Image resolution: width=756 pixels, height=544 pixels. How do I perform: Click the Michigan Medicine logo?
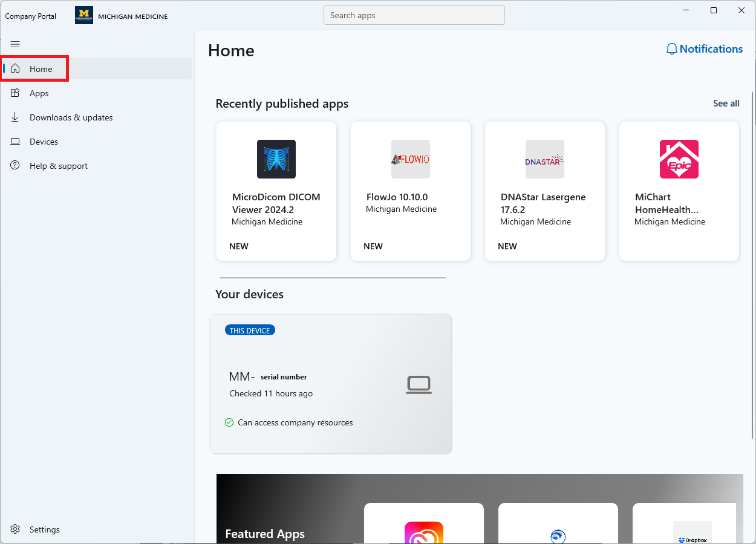(x=84, y=16)
